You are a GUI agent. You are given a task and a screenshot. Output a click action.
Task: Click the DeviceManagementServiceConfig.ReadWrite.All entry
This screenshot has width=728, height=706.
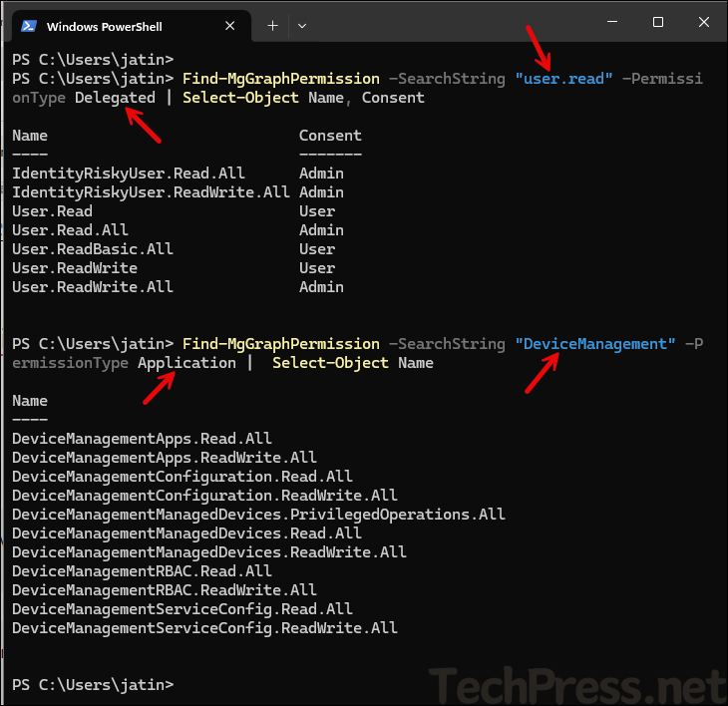click(x=204, y=628)
